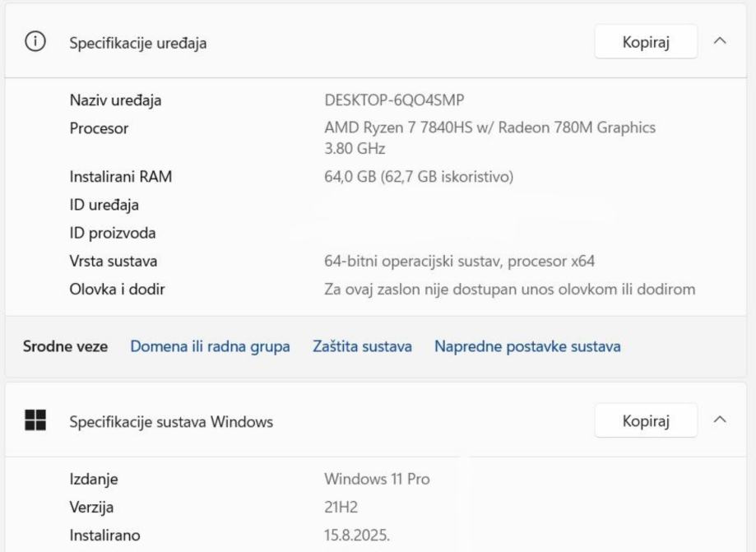Open the Zaštita sustava link
Viewport: 756px width, 552px height.
point(362,346)
